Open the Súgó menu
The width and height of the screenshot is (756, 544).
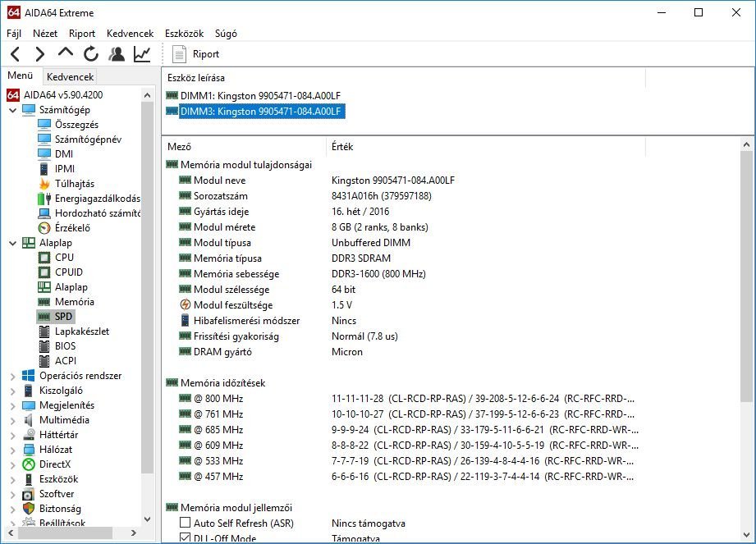(226, 34)
